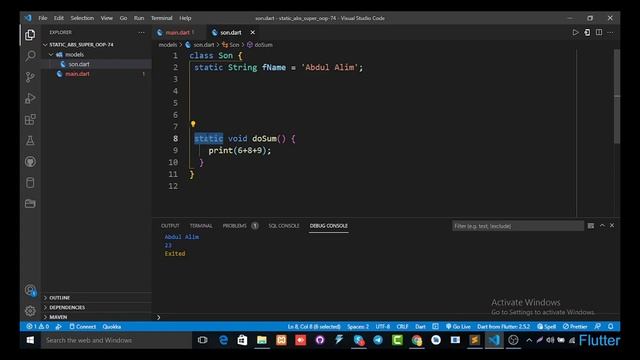The height and width of the screenshot is (360, 640).
Task: Open more editor actions ellipsis
Action: tap(610, 32)
